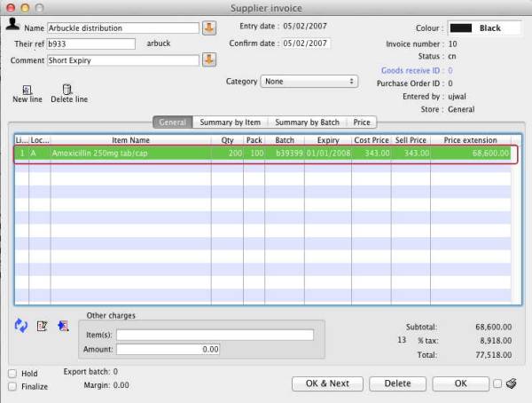Click the Other charges Amount field

[x=168, y=350]
